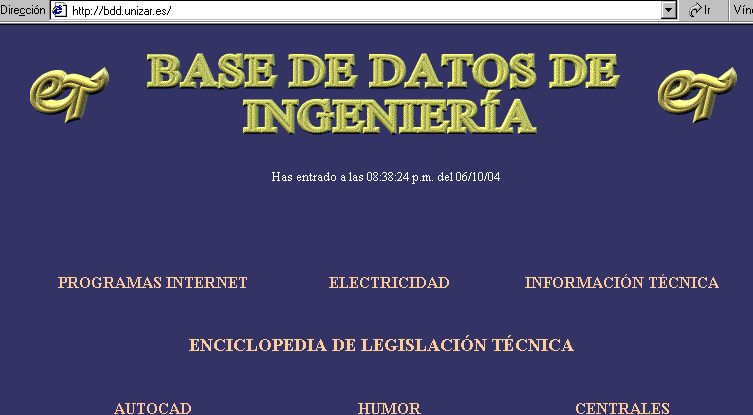Click the BASE DE DATOS DE INGENIERÍA heading
Viewport: 753px width, 415px height.
(383, 93)
